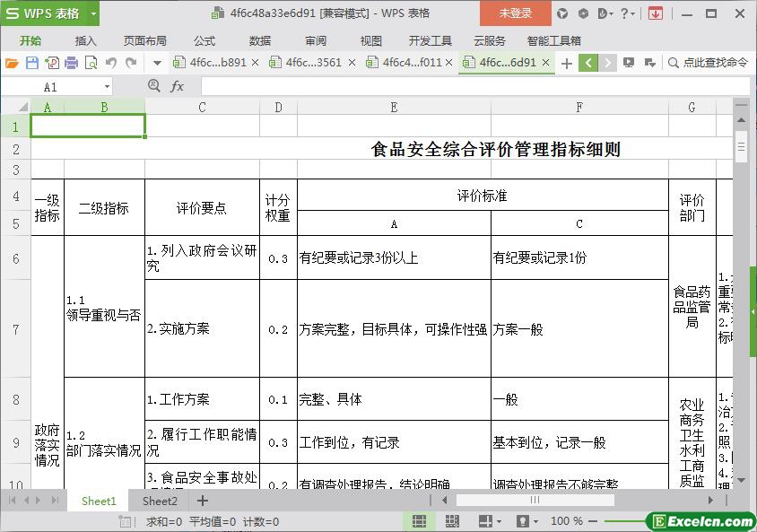Screen dimensions: 757x532
Task: Switch to Sheet2 tab
Action: click(160, 501)
